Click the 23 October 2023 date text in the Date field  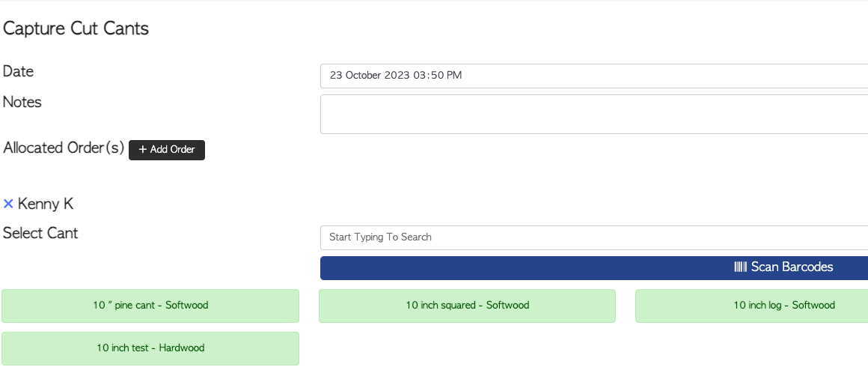tap(369, 76)
